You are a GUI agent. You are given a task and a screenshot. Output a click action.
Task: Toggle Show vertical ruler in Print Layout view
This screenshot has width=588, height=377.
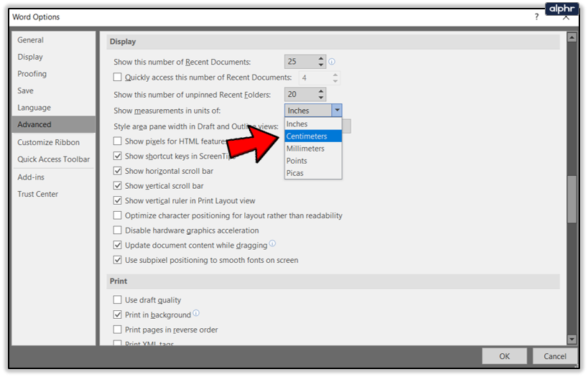(x=117, y=200)
